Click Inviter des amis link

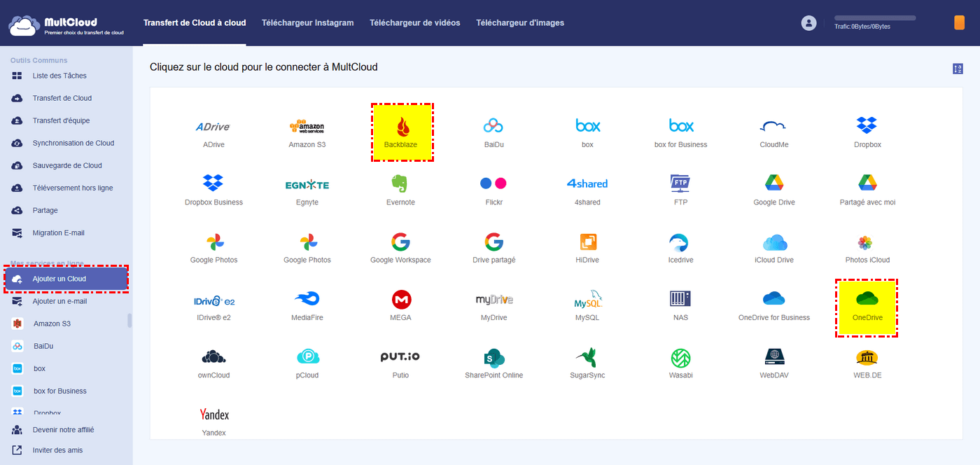[x=59, y=450]
